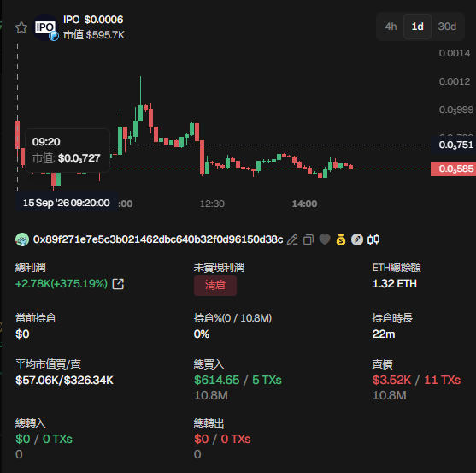
Task: Switch chart to 30d timeframe
Action: click(447, 27)
